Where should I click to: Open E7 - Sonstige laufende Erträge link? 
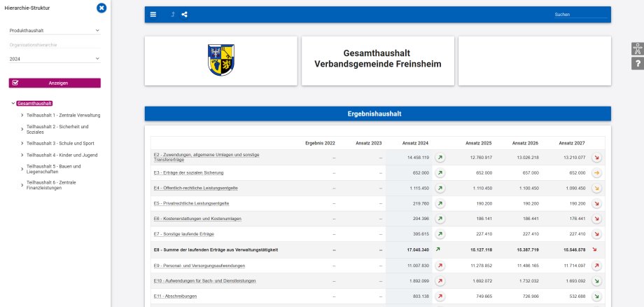(x=183, y=234)
